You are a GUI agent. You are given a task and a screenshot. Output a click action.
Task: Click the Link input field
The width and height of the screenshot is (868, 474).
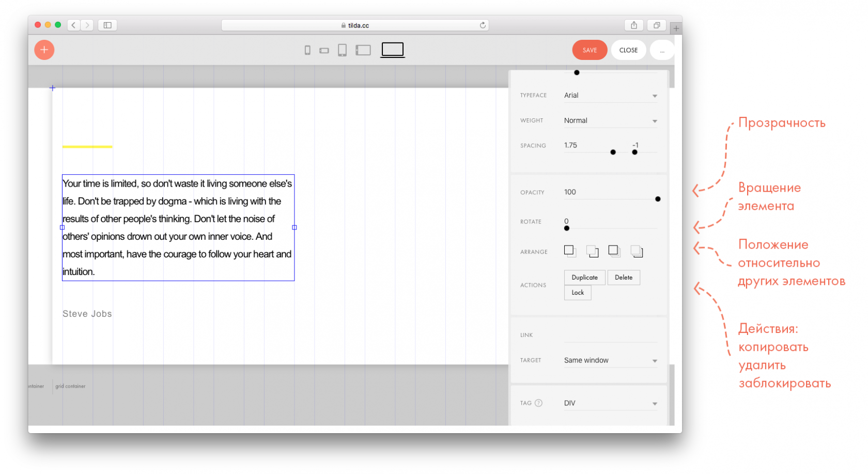point(610,335)
